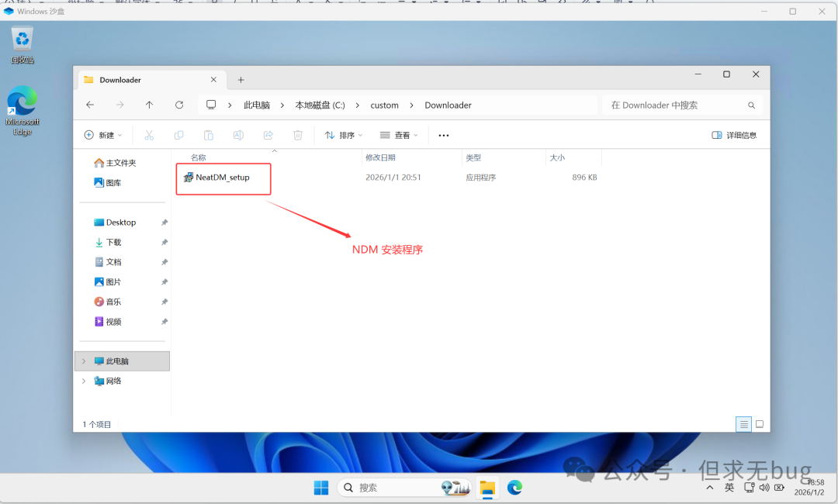Open the 新建 dropdown menu
Image resolution: width=838 pixels, height=504 pixels.
pyautogui.click(x=103, y=135)
